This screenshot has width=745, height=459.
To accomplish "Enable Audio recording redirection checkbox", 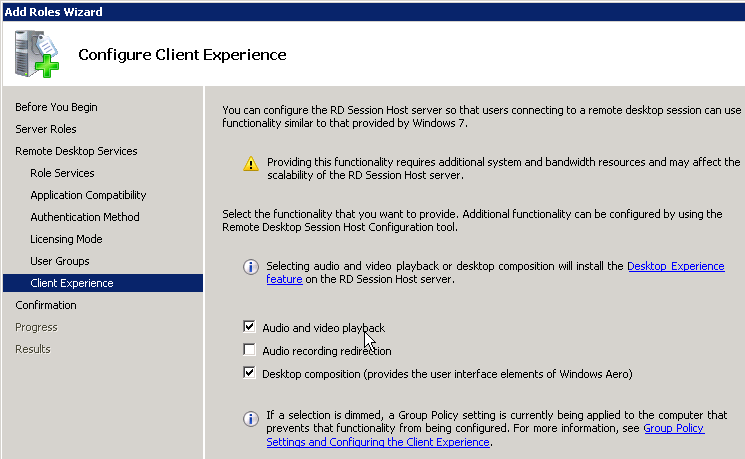I will coord(249,350).
